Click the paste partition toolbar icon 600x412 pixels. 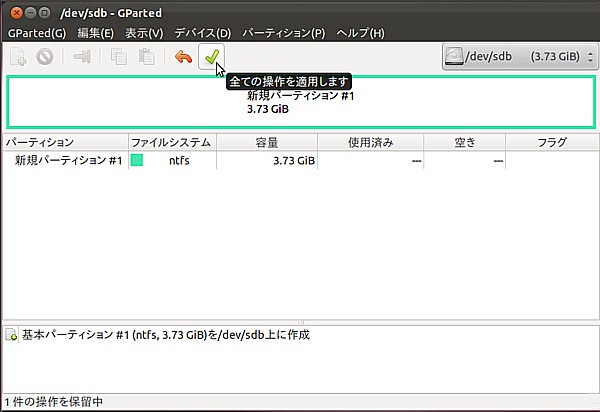point(147,57)
